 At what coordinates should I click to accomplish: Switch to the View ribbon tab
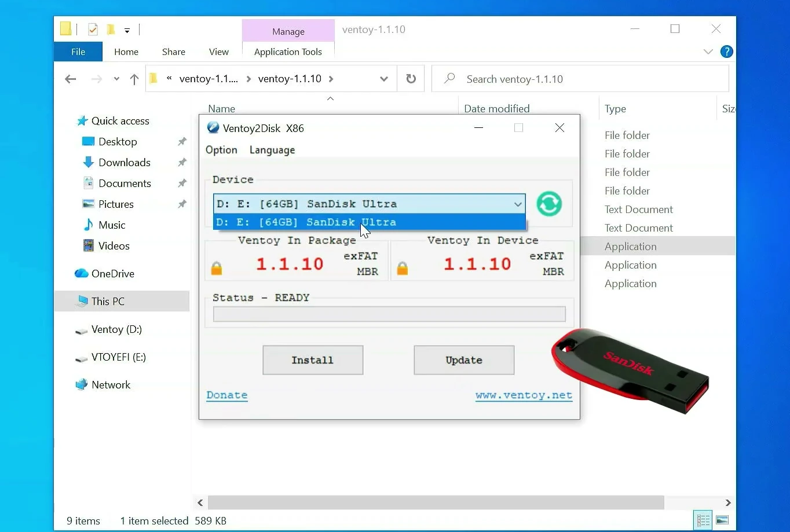[x=219, y=52]
